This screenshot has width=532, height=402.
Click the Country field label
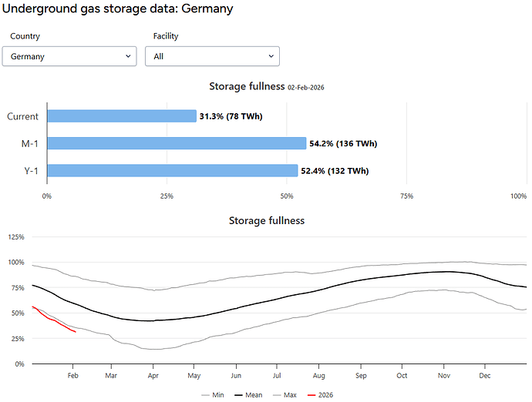25,36
